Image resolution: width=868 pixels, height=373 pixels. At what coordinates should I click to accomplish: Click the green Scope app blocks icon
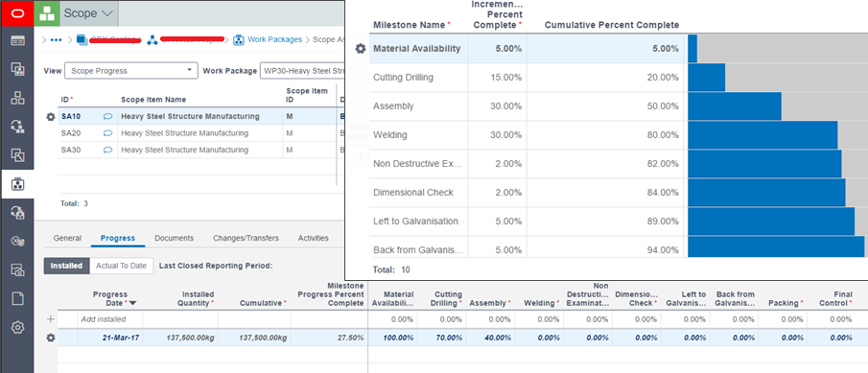pos(47,13)
